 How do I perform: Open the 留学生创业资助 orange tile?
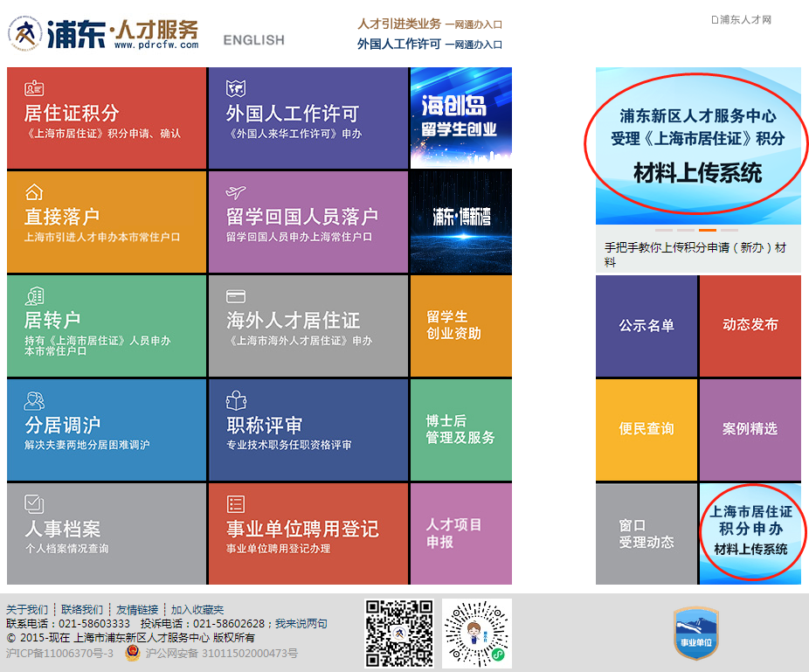[x=460, y=325]
